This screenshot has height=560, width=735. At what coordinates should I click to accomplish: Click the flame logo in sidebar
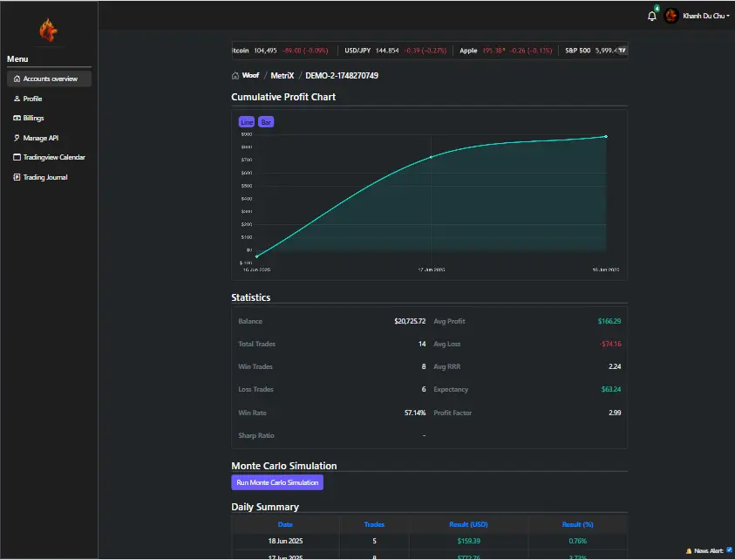tap(48, 31)
